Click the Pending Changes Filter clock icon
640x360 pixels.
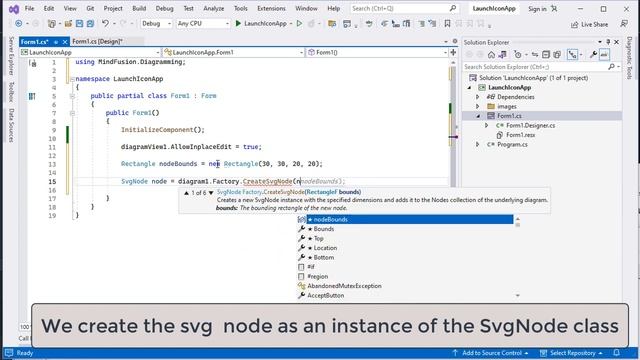[518, 55]
